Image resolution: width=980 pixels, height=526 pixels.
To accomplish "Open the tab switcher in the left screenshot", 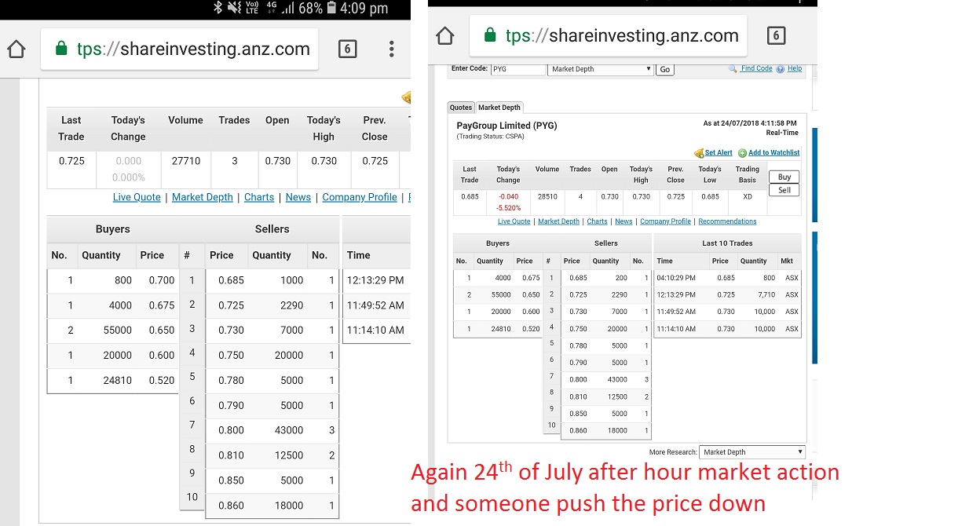I will click(x=347, y=49).
